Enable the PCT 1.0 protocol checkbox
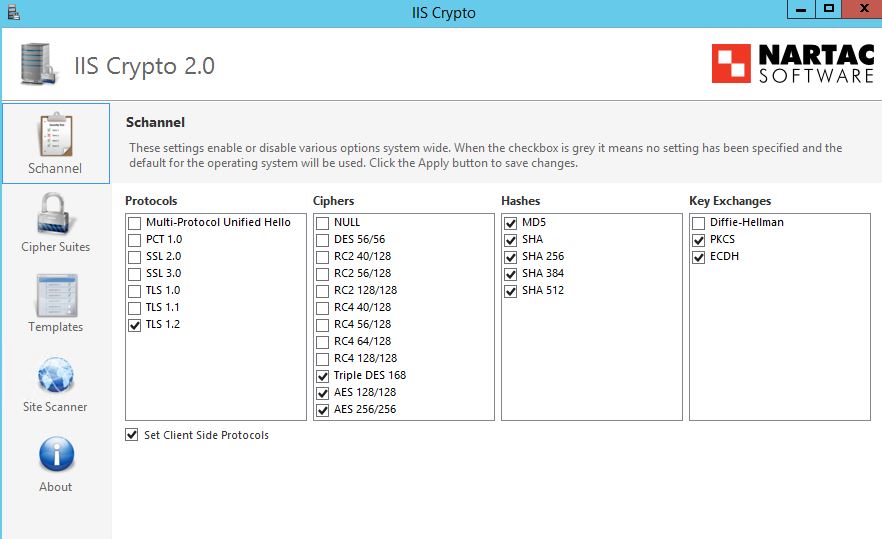Viewport: 882px width, 539px height. (134, 240)
